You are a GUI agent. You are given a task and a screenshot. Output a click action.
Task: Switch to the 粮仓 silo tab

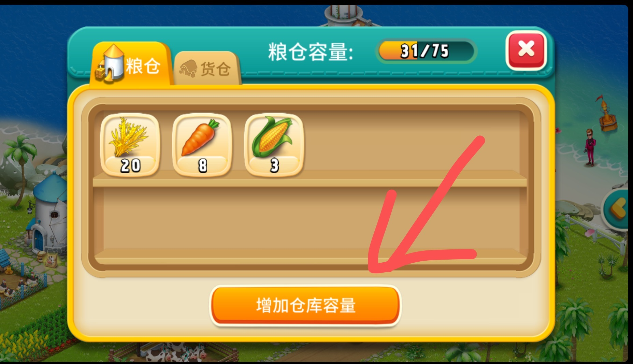(131, 63)
